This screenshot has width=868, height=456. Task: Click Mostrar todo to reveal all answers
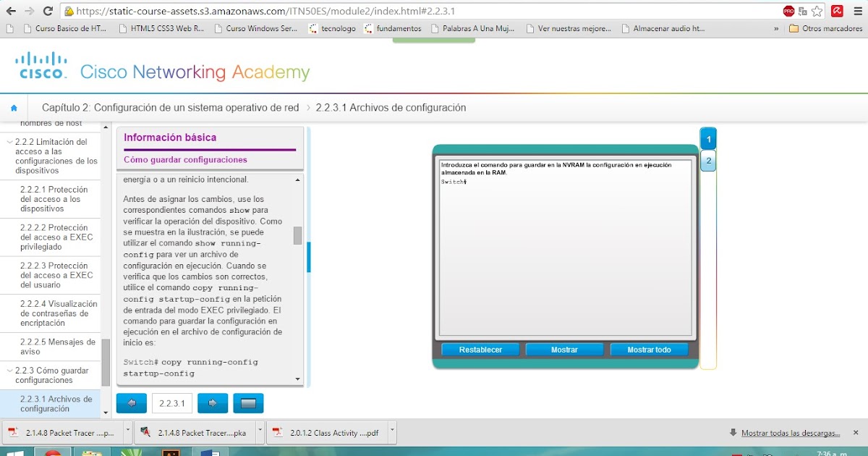[x=649, y=350]
